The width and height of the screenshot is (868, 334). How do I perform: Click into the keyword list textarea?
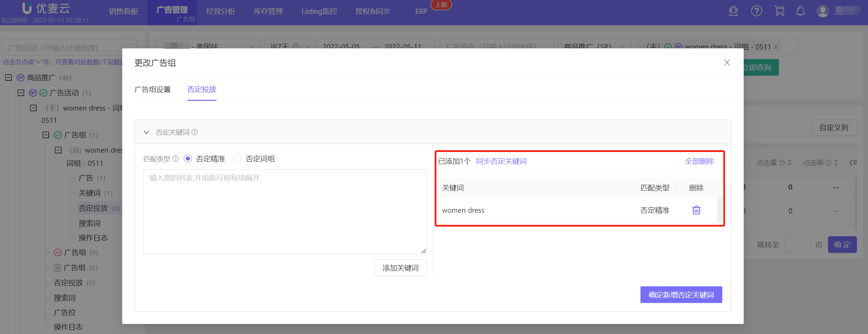tap(285, 212)
